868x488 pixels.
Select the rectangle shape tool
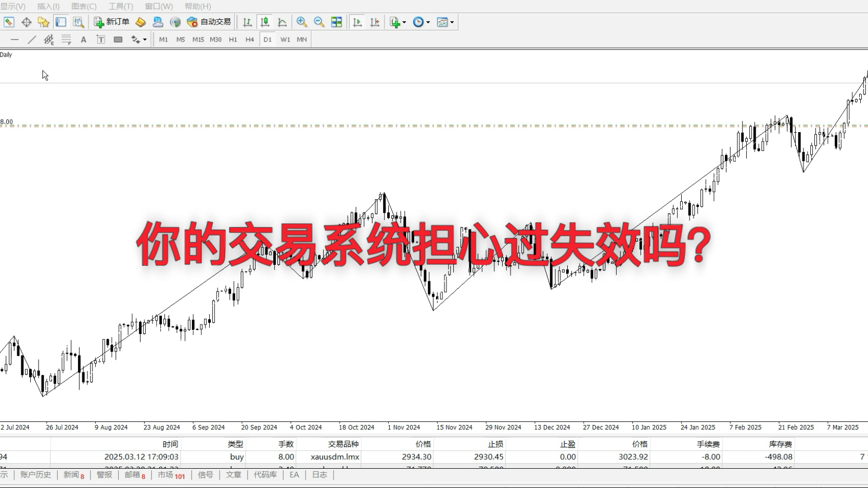(118, 40)
